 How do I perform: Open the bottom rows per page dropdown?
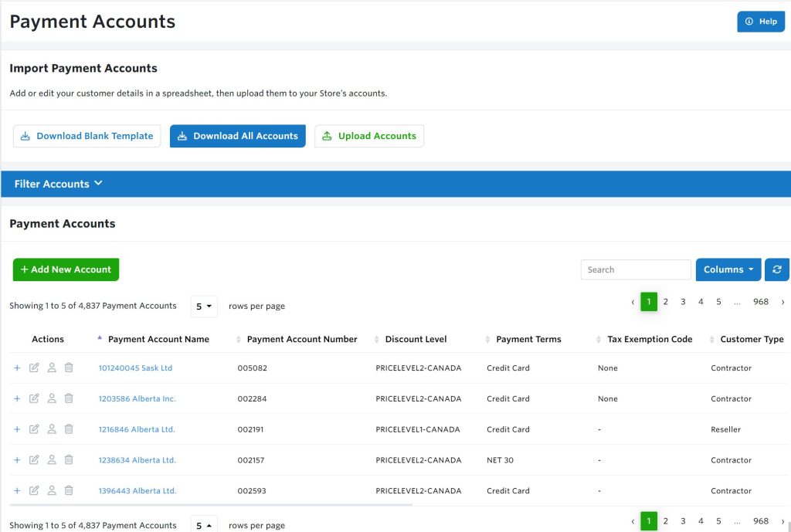tap(204, 525)
